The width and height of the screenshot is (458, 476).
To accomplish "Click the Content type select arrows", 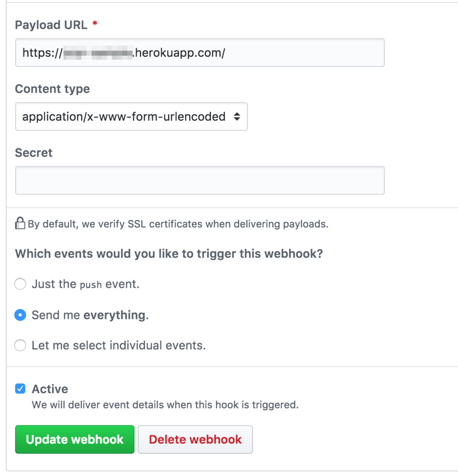I will (236, 117).
